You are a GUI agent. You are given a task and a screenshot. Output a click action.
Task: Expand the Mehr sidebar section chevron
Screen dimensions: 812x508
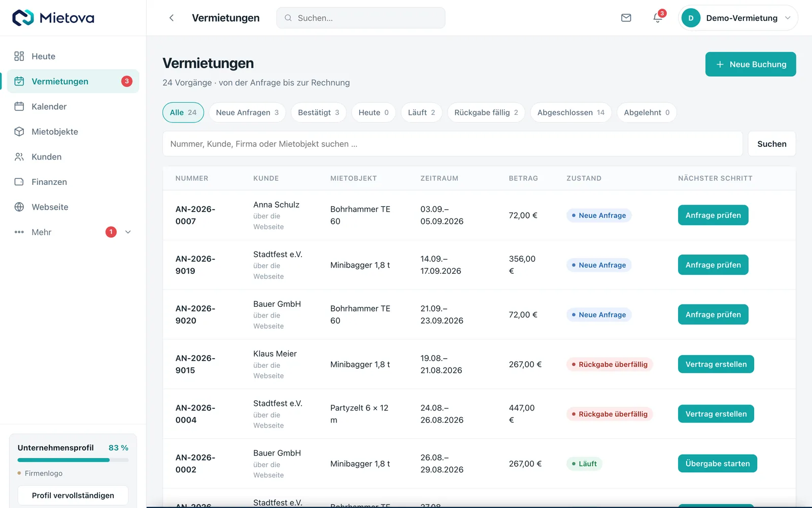pyautogui.click(x=128, y=232)
